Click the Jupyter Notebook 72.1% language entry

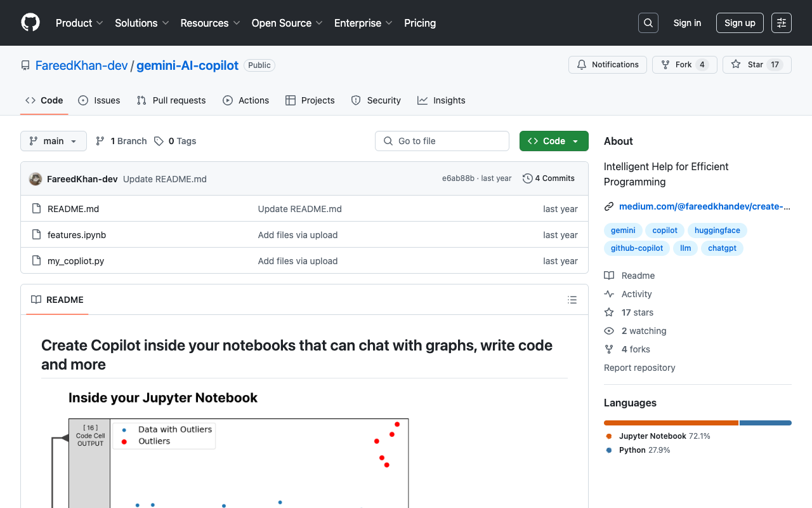coord(657,436)
